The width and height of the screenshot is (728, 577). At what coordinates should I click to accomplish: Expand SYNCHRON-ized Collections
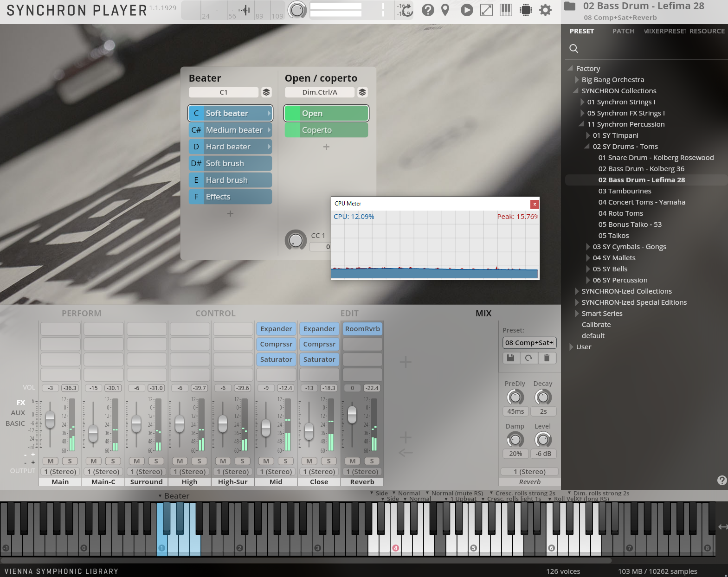pos(577,291)
